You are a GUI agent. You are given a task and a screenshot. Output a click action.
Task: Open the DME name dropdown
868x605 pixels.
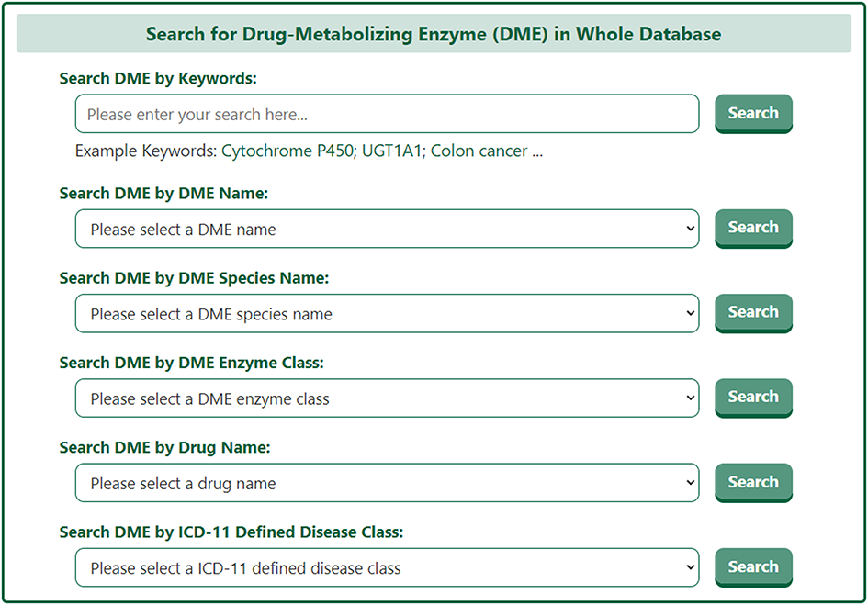coord(387,230)
